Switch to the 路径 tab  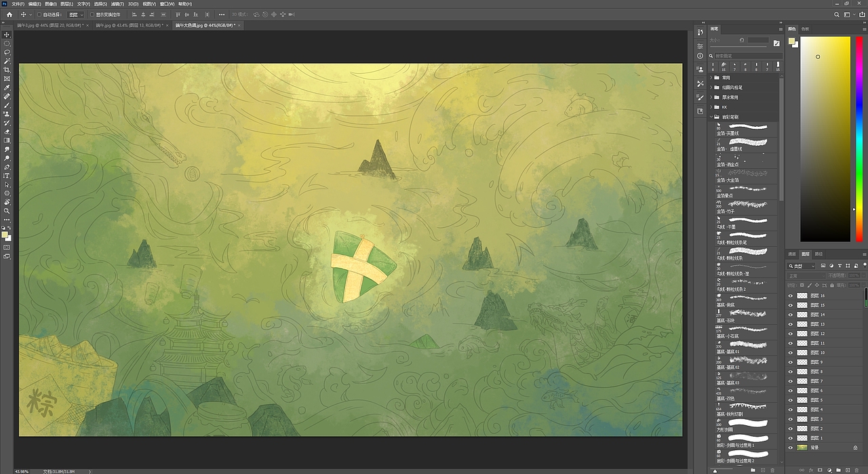tap(818, 254)
